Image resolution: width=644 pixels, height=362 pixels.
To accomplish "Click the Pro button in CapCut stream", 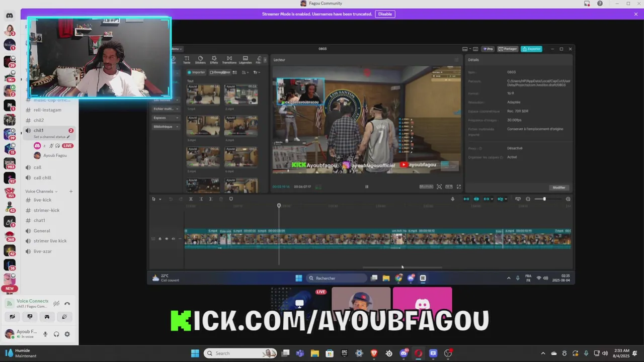I will pyautogui.click(x=488, y=49).
